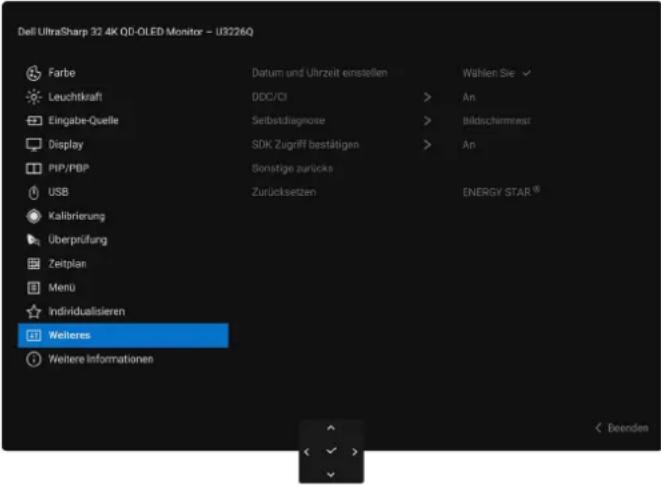Select Datum und Uhrzeit einstellen
This screenshot has width=661, height=486.
tap(320, 73)
